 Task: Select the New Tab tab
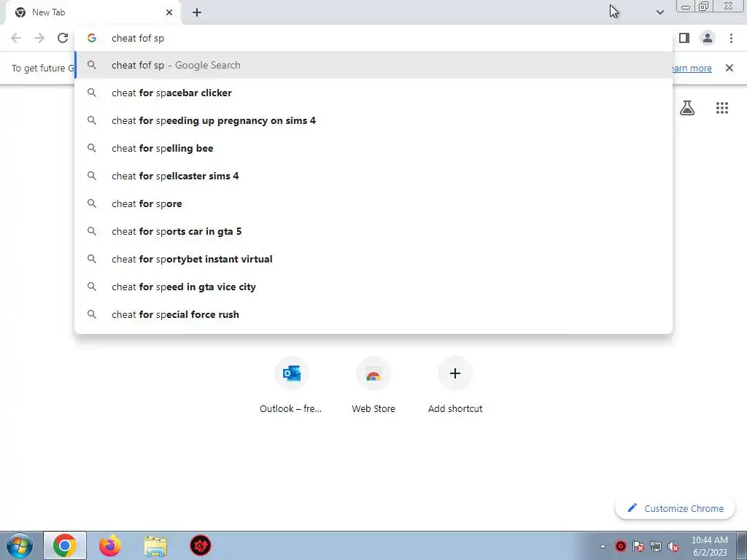93,12
